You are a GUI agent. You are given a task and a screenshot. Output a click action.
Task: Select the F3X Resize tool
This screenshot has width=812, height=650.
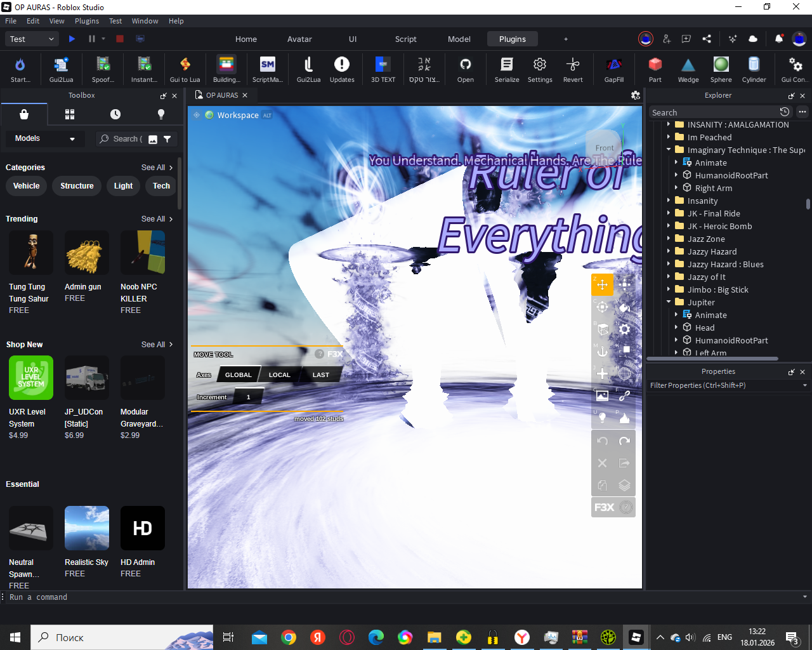pyautogui.click(x=625, y=284)
